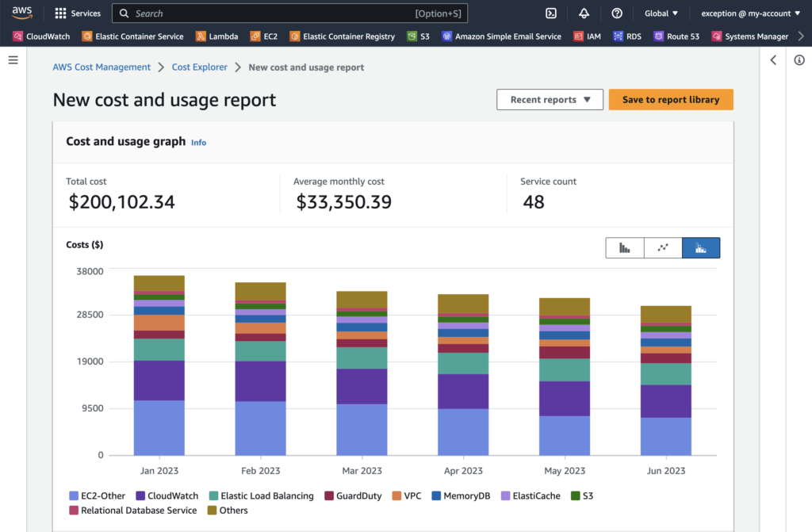Collapse the right panel arrow
812x532 pixels.
(773, 60)
